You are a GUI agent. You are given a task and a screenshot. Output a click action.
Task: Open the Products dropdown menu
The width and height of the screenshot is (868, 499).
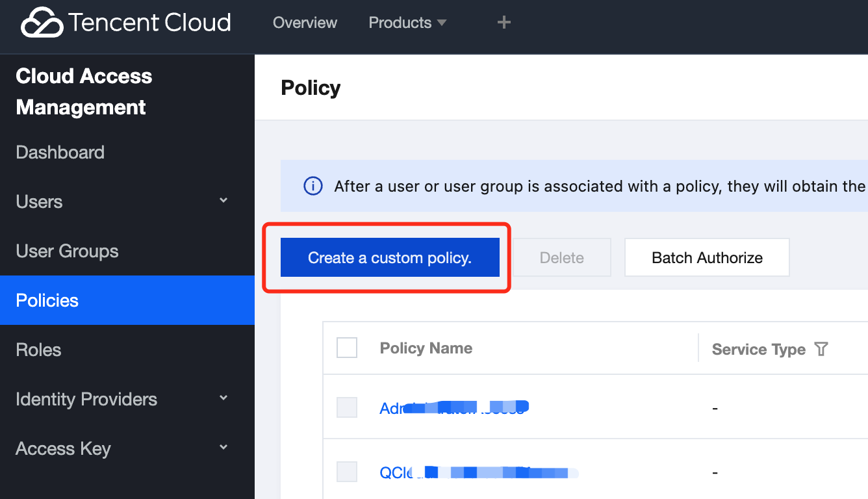pyautogui.click(x=407, y=23)
